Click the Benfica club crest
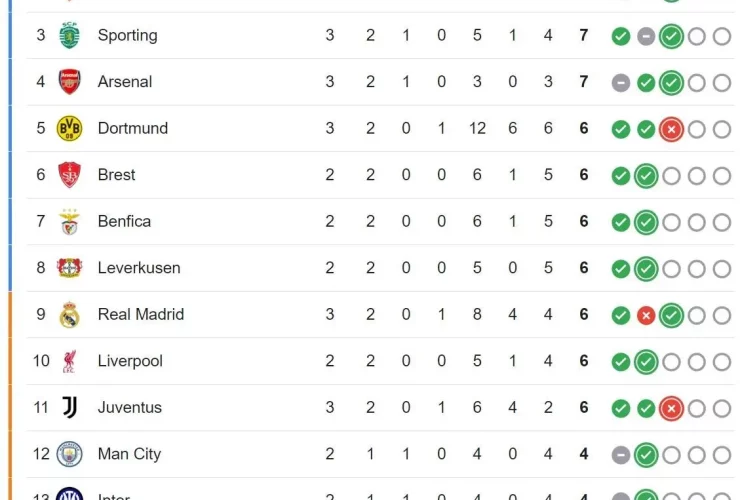Image resolution: width=740 pixels, height=500 pixels. click(69, 221)
